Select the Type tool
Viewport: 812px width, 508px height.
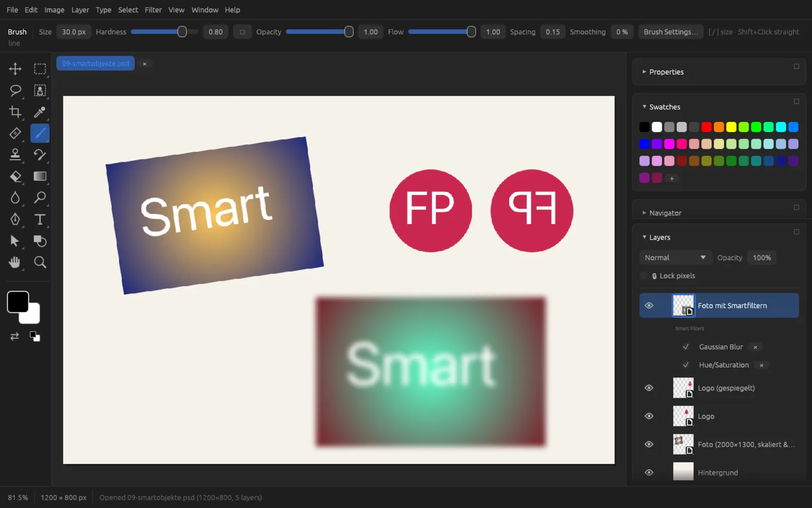click(40, 219)
